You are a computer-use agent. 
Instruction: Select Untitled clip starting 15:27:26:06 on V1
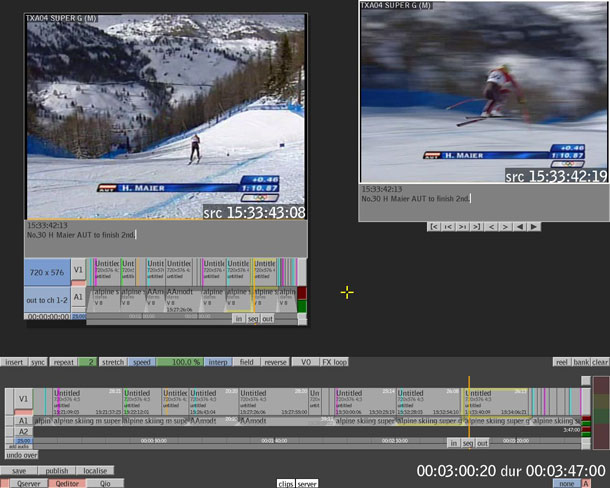(273, 402)
